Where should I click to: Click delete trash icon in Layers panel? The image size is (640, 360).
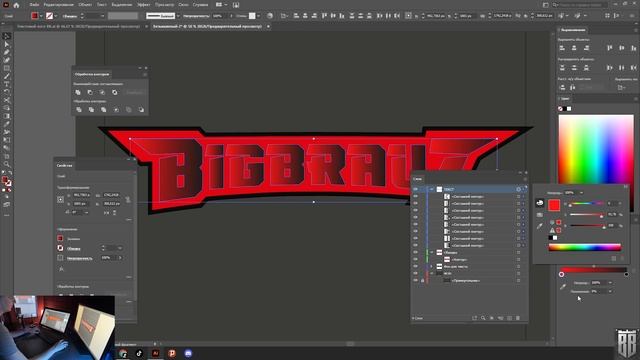point(518,318)
